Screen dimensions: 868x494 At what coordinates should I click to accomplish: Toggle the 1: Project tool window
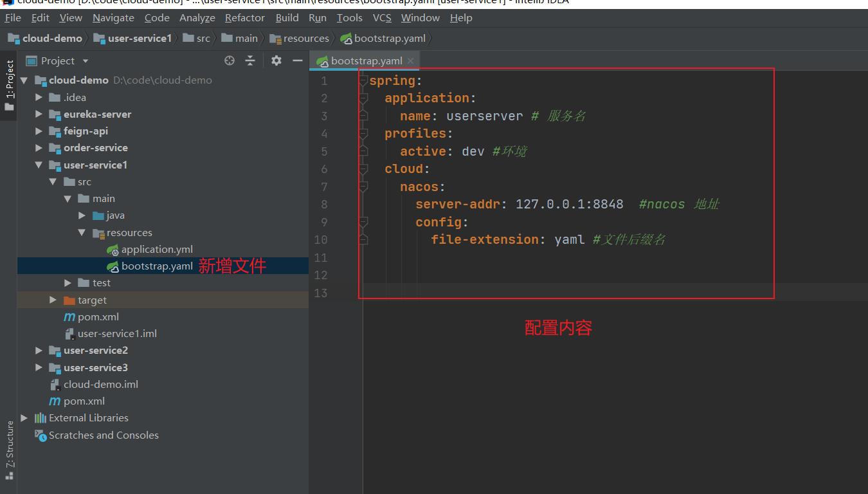9,85
